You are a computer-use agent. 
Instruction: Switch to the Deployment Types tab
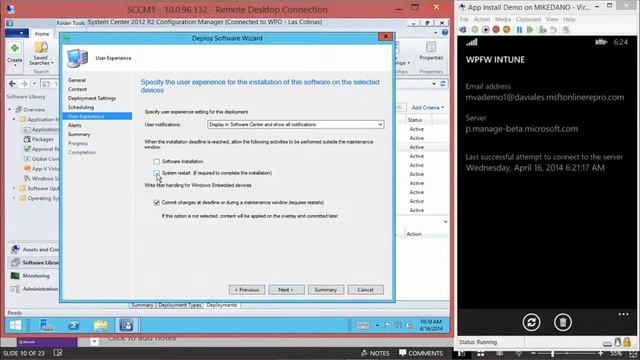(x=180, y=305)
